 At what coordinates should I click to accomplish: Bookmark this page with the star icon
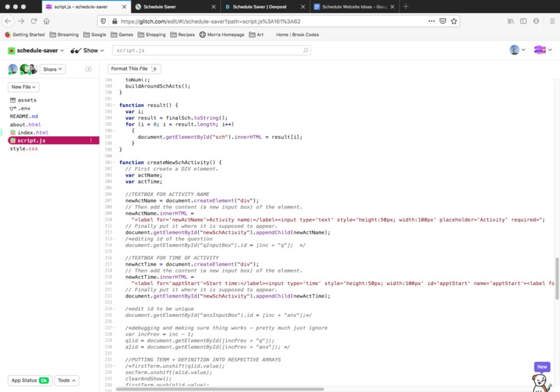[x=454, y=21]
